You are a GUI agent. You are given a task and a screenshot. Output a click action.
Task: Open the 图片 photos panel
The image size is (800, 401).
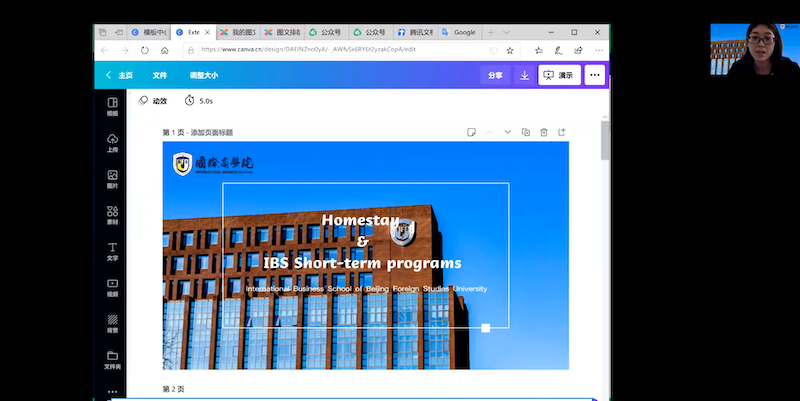(112, 179)
